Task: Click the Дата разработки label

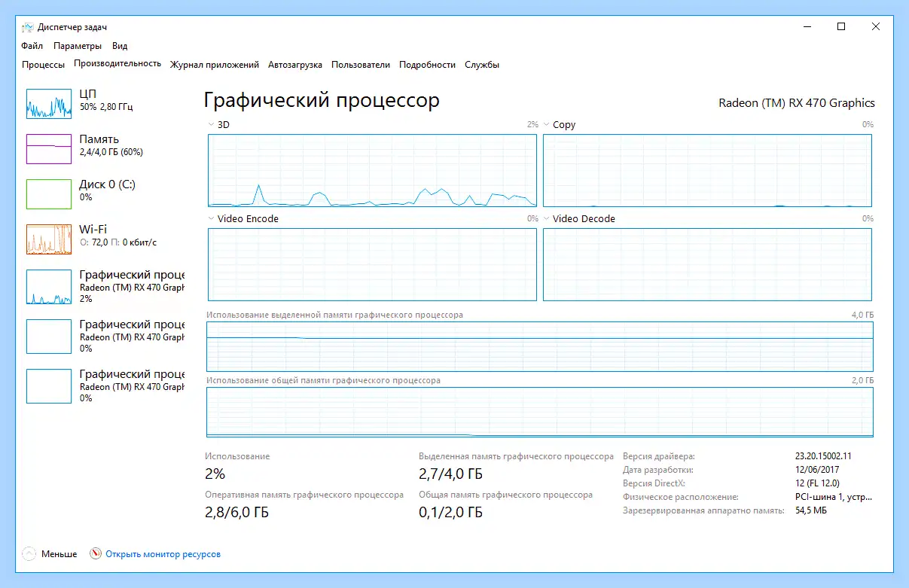Action: [659, 470]
